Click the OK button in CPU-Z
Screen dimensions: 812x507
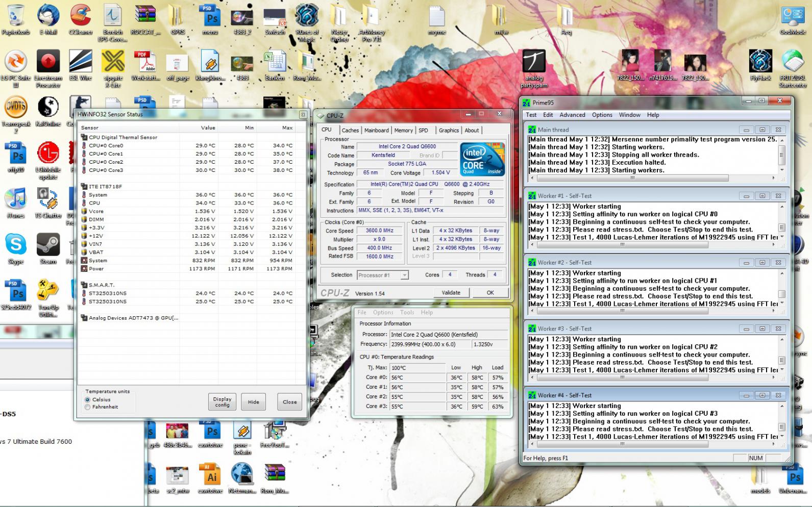tap(490, 293)
